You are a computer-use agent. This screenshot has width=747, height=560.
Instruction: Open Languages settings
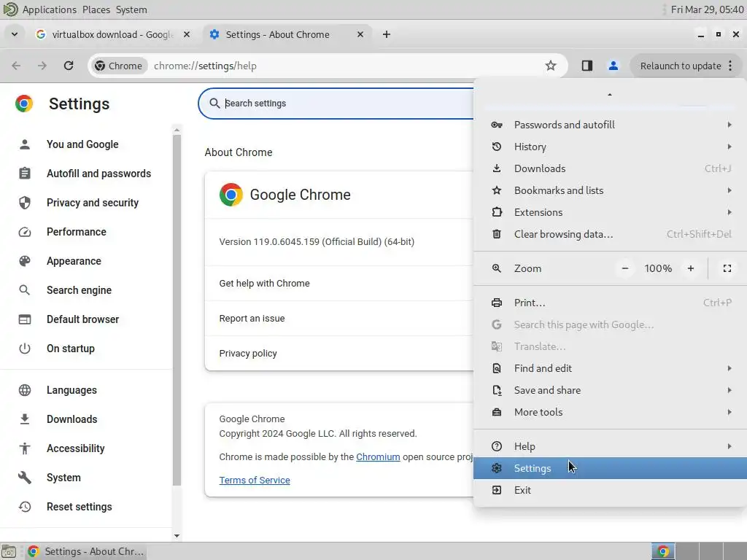coord(71,390)
